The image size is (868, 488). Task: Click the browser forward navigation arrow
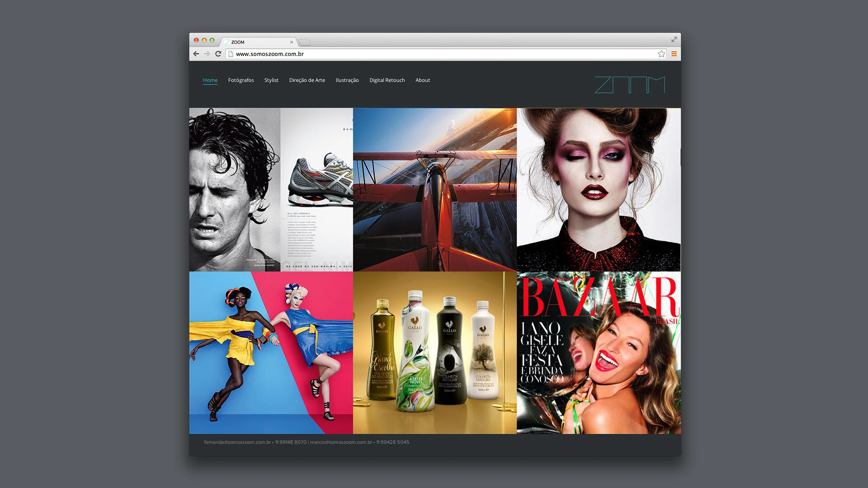(x=207, y=54)
